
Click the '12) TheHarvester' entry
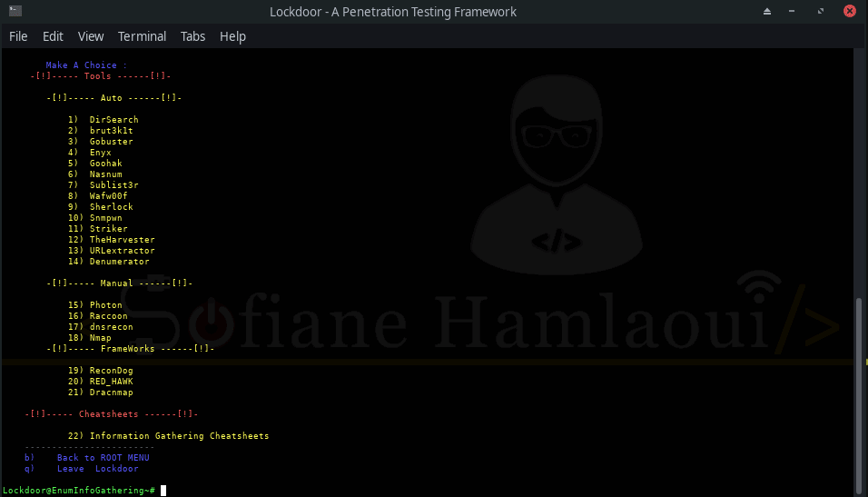pos(112,239)
